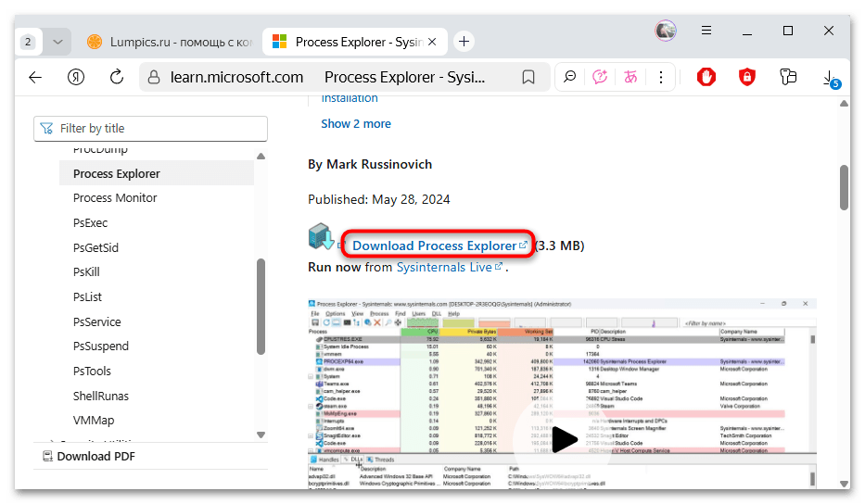Click the Filter by title input

point(150,129)
